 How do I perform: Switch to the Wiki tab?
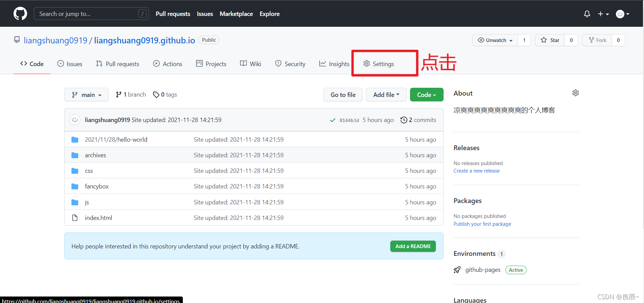251,64
